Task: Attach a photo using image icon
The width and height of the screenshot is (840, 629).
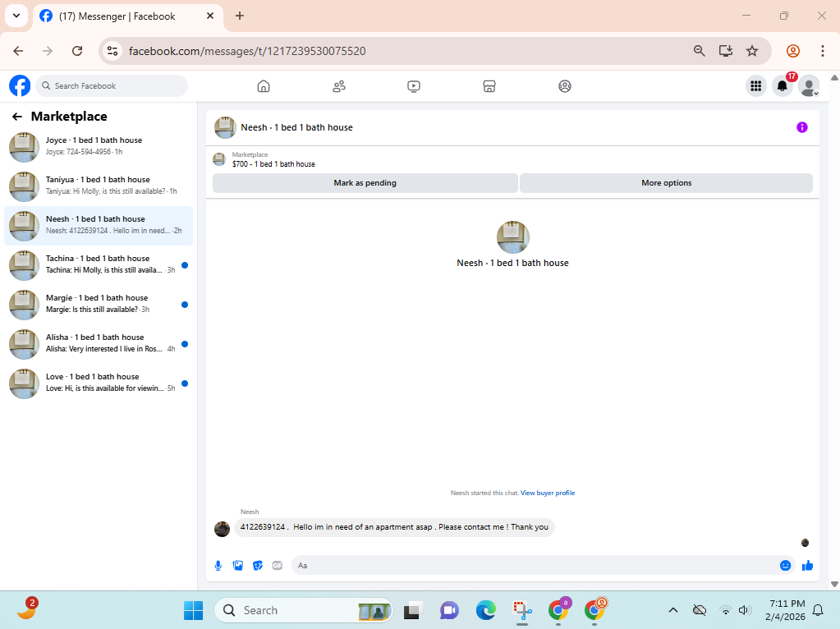Action: click(x=238, y=565)
